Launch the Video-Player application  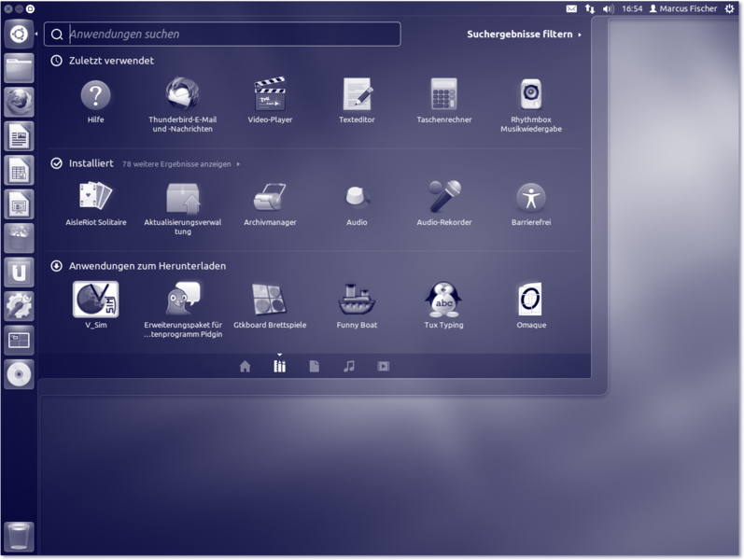[x=270, y=95]
